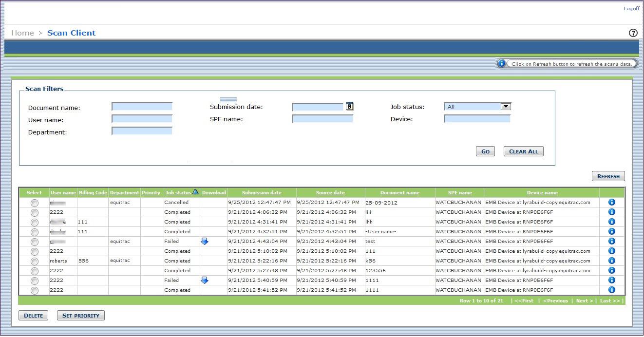Click the Refresh button
Image resolution: width=644 pixels, height=337 pixels.
608,176
